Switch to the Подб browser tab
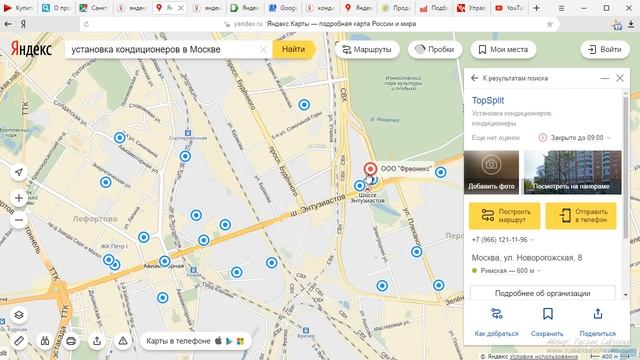This screenshot has width=640, height=360. click(x=433, y=8)
